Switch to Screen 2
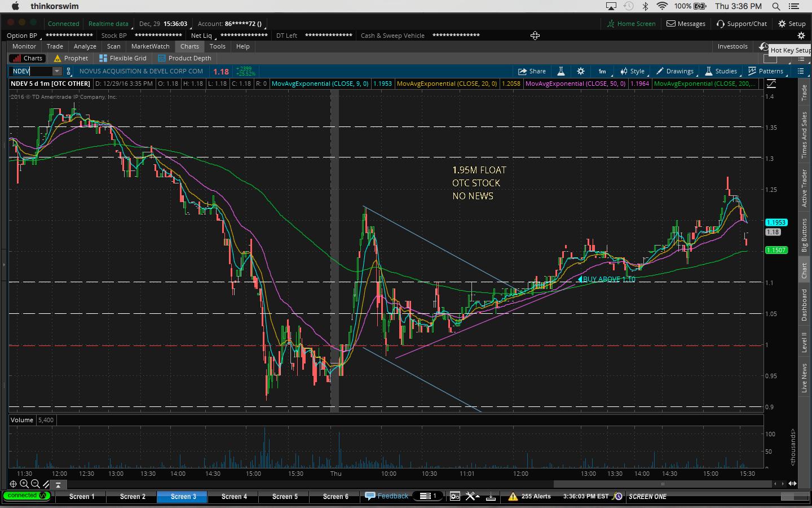 pos(133,497)
